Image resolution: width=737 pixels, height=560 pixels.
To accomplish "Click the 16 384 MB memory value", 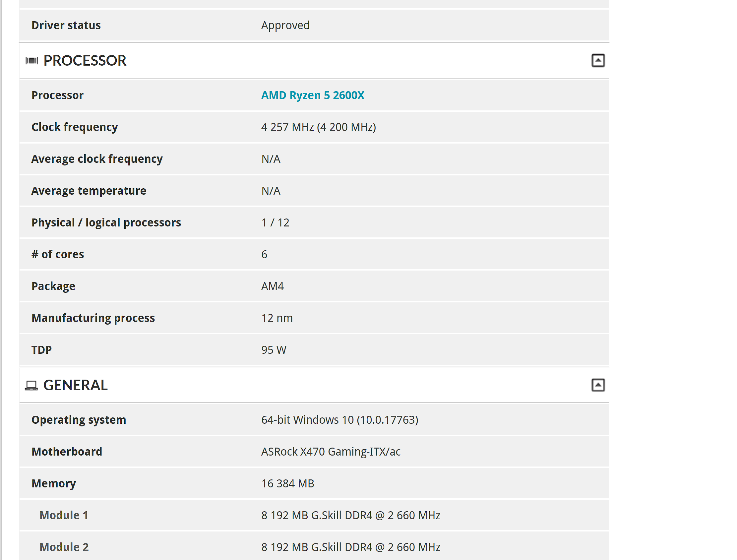I will 287,483.
